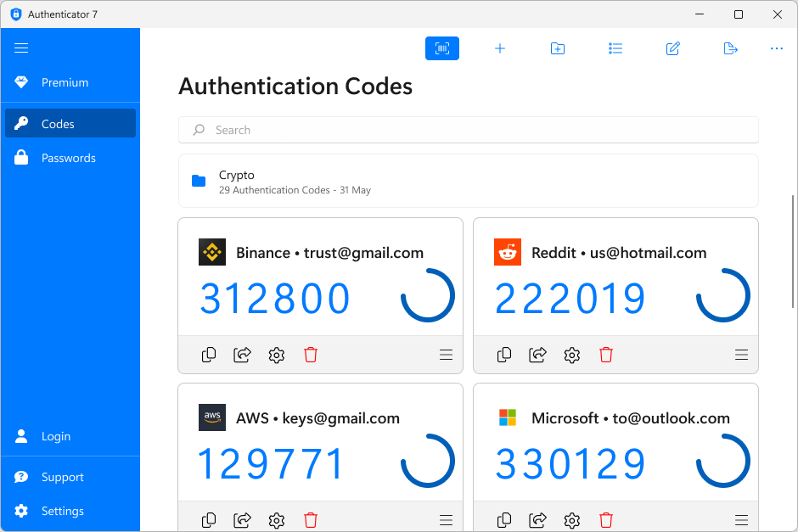Click the Binance card reorder handle
The image size is (798, 532).
[x=447, y=355]
